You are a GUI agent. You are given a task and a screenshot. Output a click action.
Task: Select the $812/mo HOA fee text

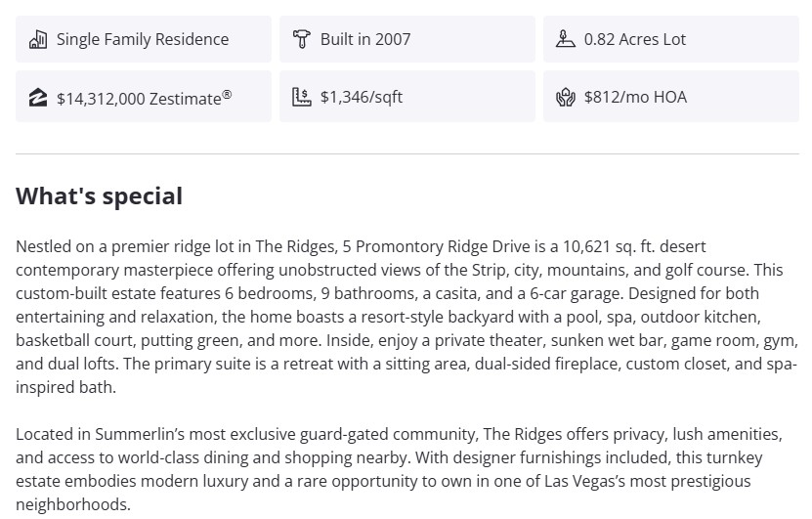(x=635, y=98)
